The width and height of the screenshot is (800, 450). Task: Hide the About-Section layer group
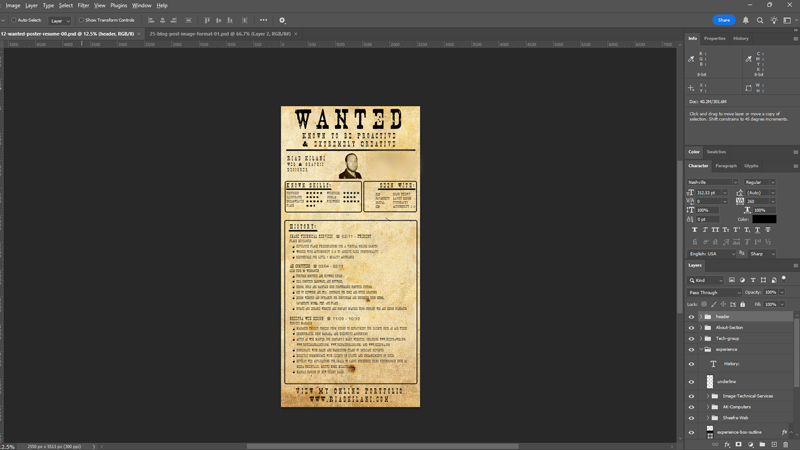point(691,328)
